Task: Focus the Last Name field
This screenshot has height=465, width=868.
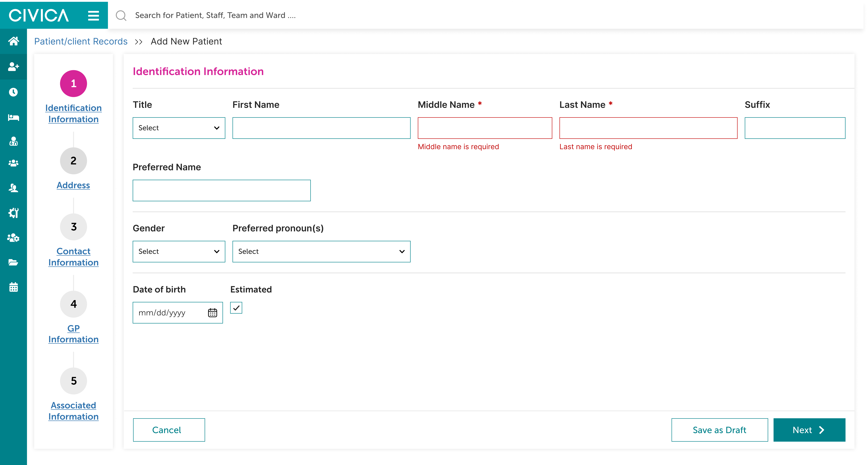Action: (x=648, y=128)
